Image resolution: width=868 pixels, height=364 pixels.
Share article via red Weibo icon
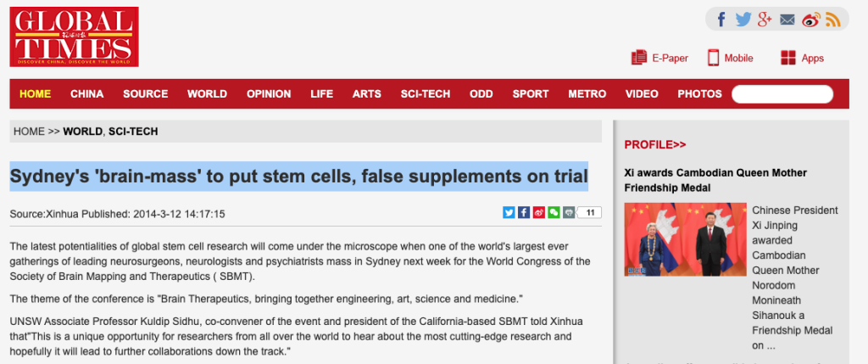[538, 212]
